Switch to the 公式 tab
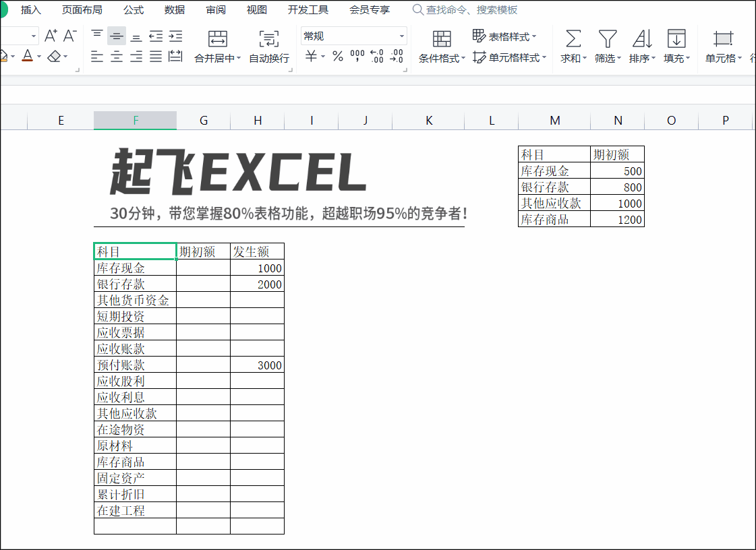 134,9
